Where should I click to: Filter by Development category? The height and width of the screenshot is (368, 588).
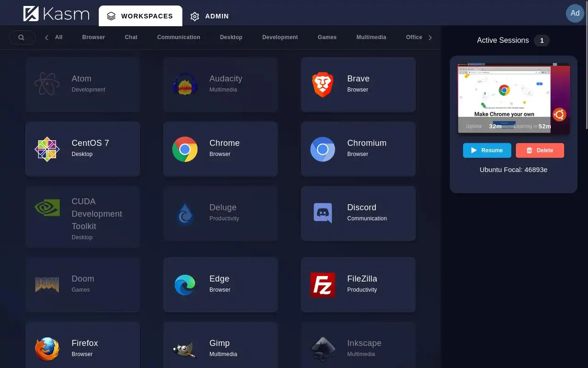[280, 37]
